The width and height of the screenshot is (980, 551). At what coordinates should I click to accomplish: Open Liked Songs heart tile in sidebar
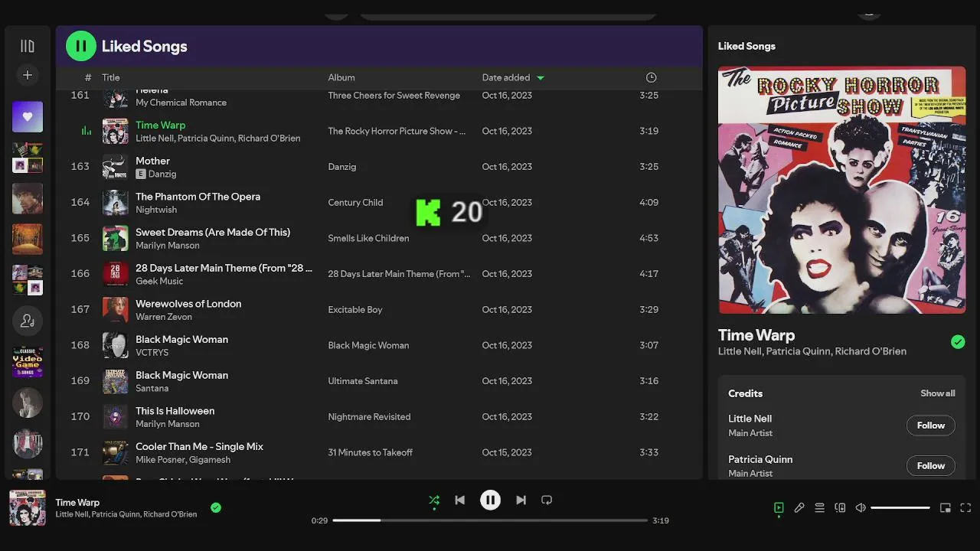(28, 116)
